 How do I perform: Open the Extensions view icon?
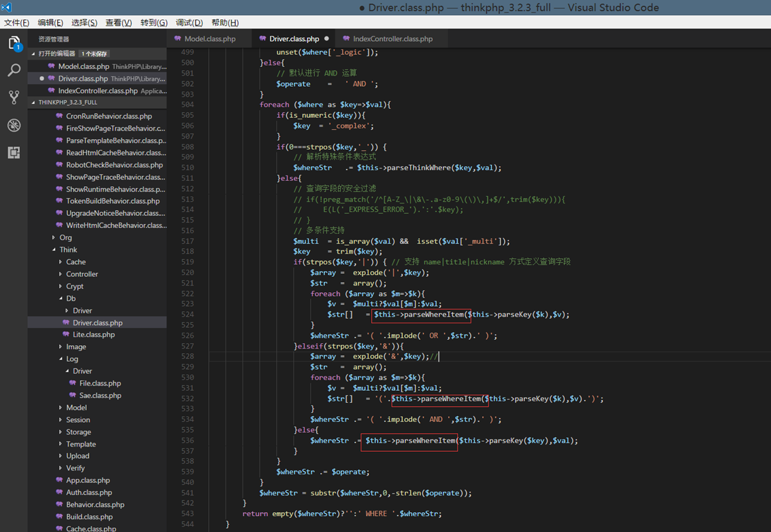click(14, 152)
